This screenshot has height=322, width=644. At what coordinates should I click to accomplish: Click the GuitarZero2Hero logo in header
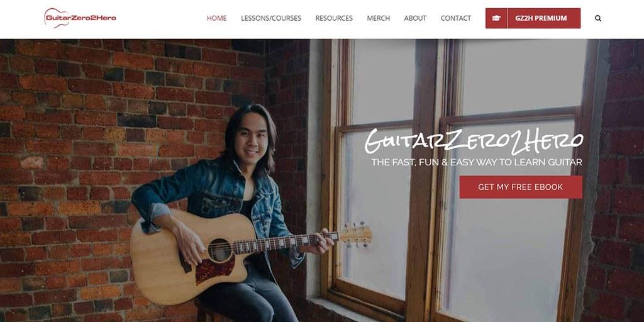[x=80, y=18]
